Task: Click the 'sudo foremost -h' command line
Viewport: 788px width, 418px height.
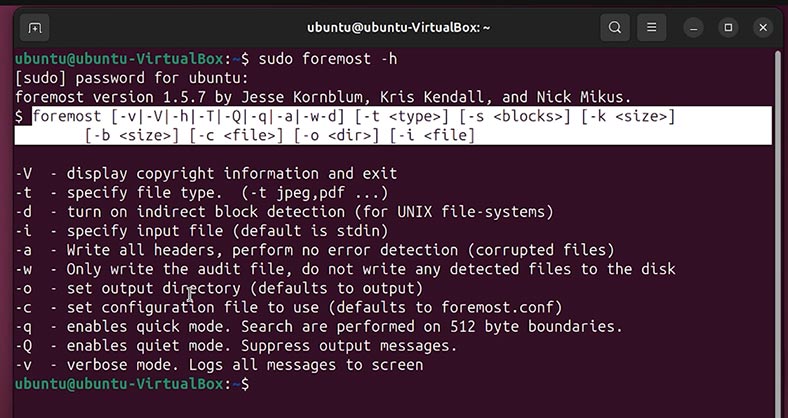Action: pyautogui.click(x=206, y=59)
